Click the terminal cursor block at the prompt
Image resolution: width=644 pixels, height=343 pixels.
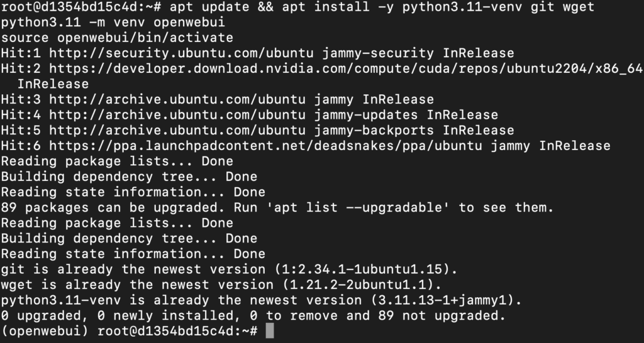tap(269, 330)
